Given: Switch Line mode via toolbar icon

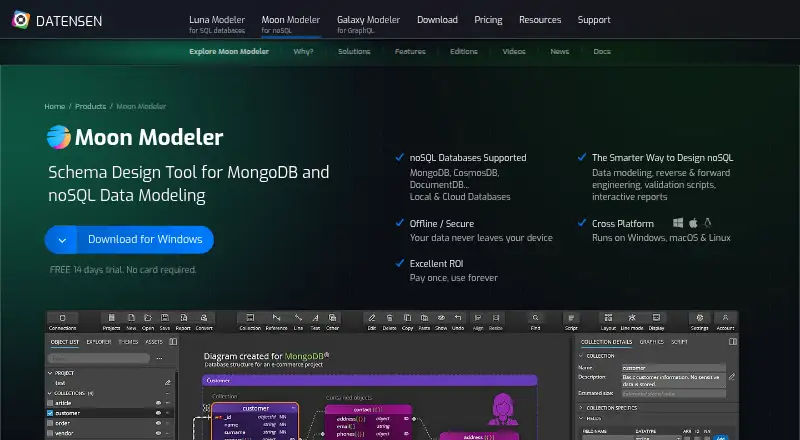Looking at the screenshot, I should 632,317.
